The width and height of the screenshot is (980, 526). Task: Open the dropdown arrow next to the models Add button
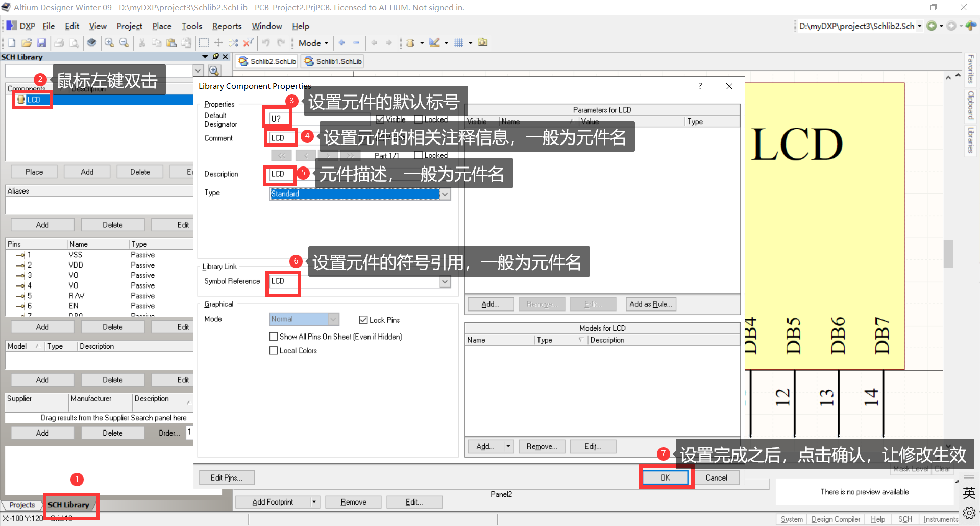pyautogui.click(x=508, y=446)
